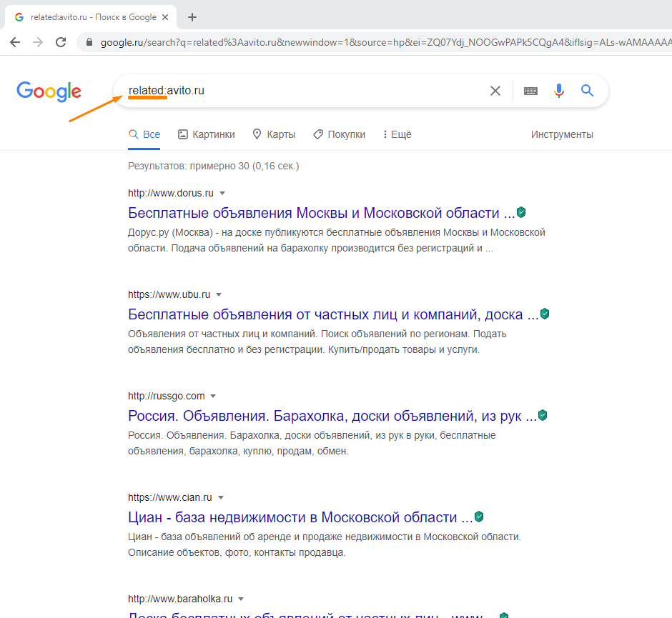The image size is (672, 618).
Task: Click the ubu.ru snippet beginning 'Объявления от частных лиц'
Action: point(317,342)
